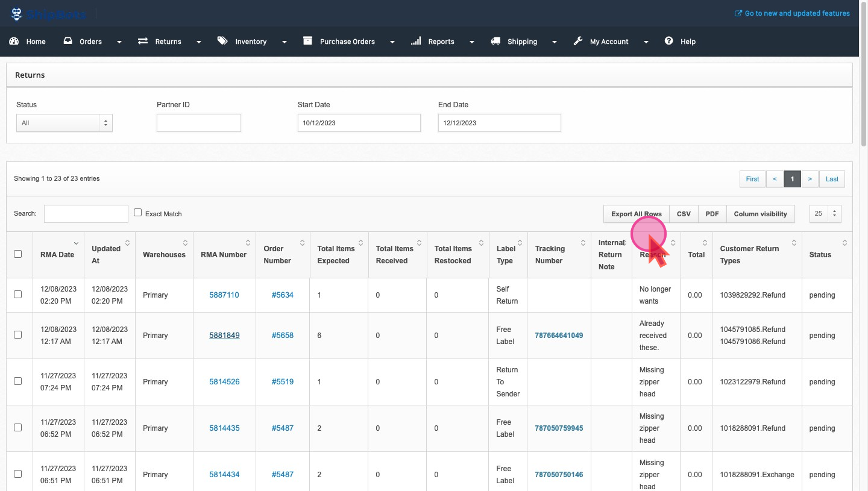Check the row for RMA 5814435
The width and height of the screenshot is (868, 491).
click(18, 428)
